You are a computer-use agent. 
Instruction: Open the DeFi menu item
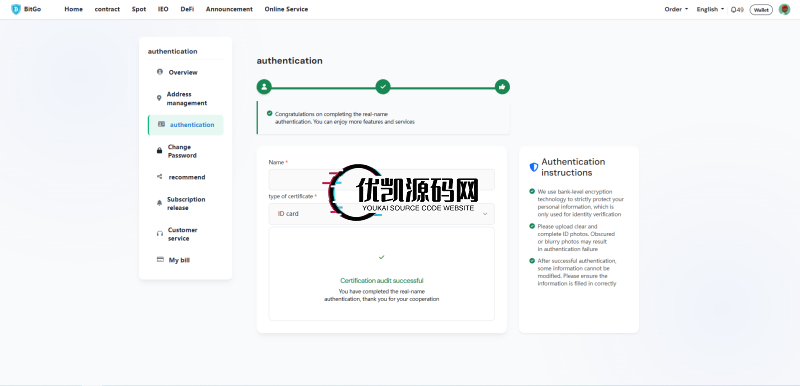(x=187, y=9)
